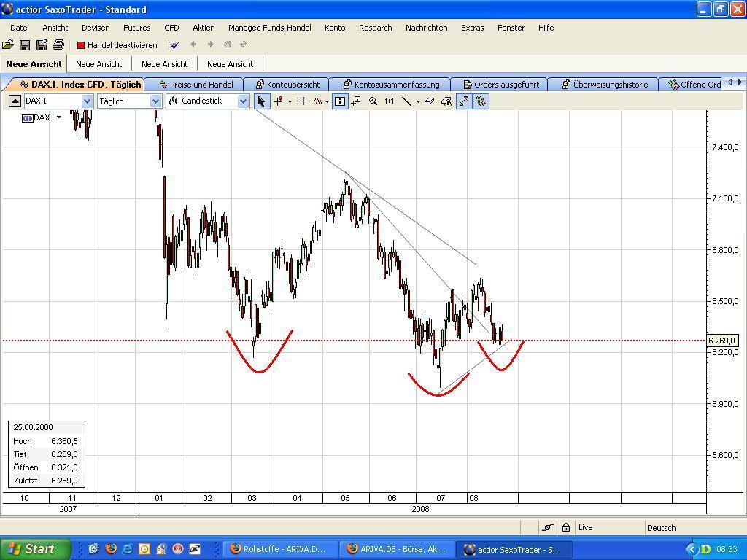The width and height of the screenshot is (747, 560).
Task: Select the arrow pointer tool in the chart toolbar
Action: pyautogui.click(x=260, y=101)
